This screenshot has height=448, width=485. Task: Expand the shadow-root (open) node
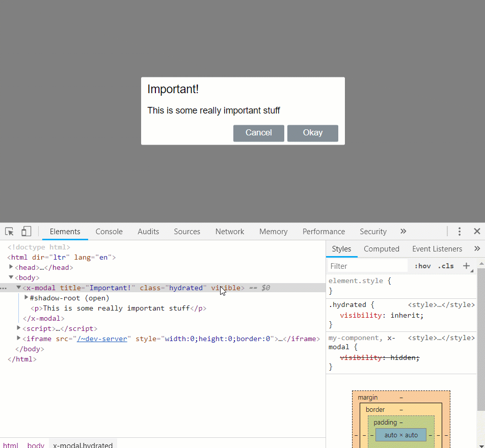(x=26, y=298)
